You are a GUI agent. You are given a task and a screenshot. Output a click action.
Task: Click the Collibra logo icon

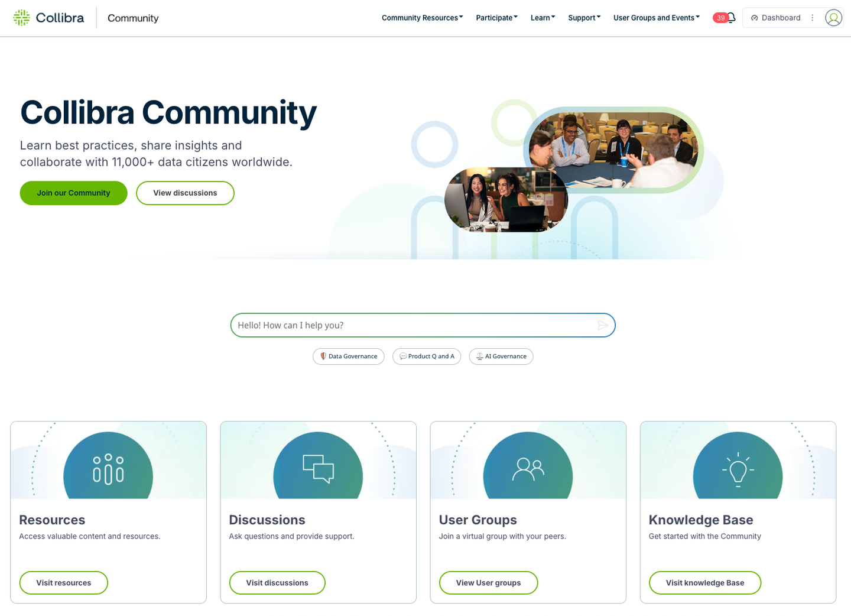(22, 18)
